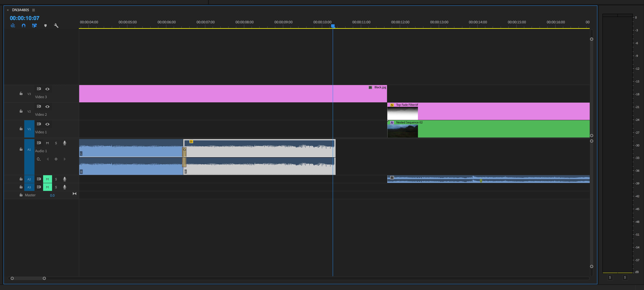
Task: Toggle the Snap magnet icon
Action: (x=23, y=26)
